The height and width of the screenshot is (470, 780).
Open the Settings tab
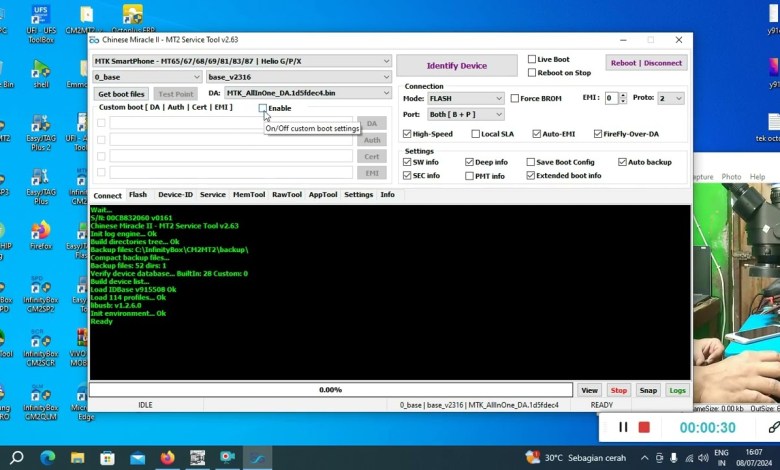click(358, 194)
